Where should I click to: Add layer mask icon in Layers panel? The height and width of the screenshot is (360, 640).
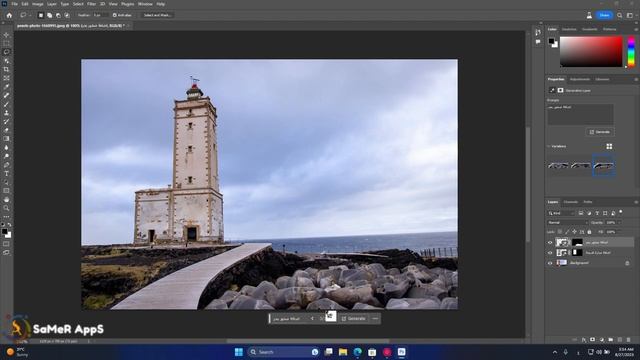pos(593,340)
